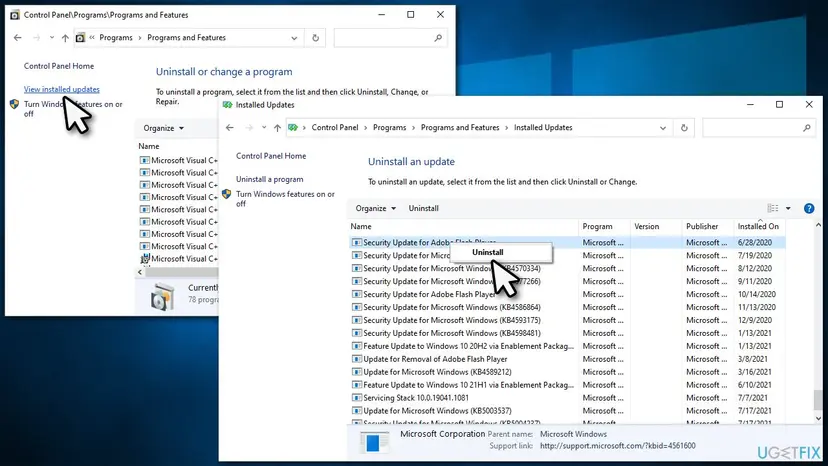Click Back arrow in Programs and Features window
This screenshot has height=466, width=828.
[17, 38]
